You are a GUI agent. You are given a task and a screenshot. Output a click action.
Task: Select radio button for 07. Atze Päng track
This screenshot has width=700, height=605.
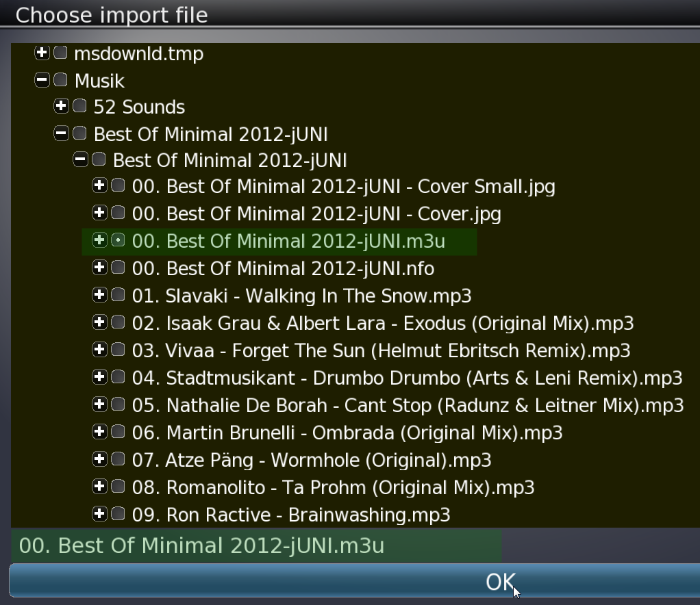(118, 459)
